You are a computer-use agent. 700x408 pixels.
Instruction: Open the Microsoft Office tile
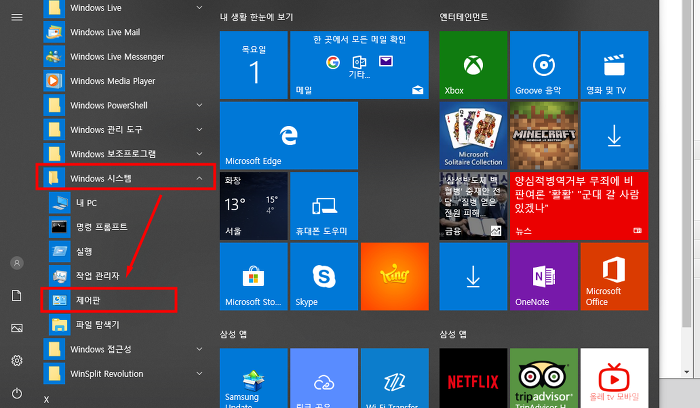[x=614, y=276]
